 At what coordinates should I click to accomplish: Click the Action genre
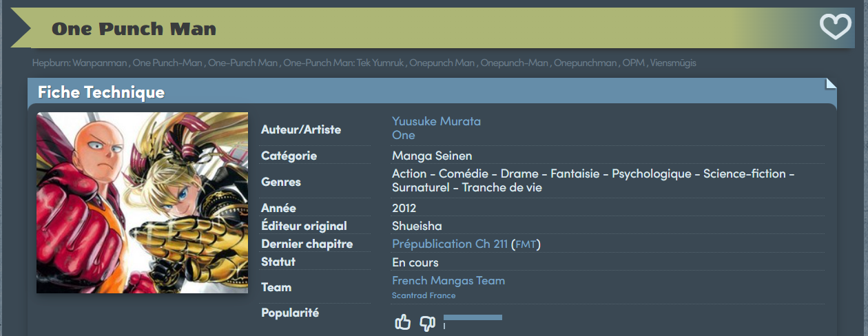click(x=409, y=174)
